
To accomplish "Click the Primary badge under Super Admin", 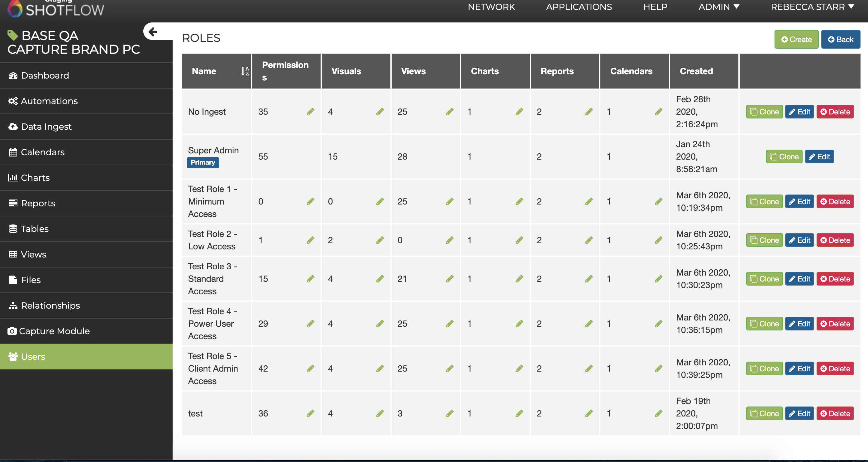I will [203, 162].
